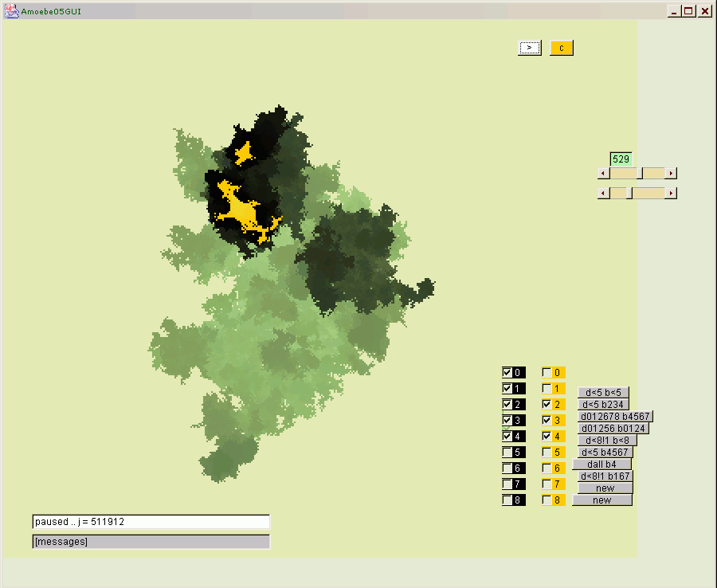The height and width of the screenshot is (588, 717).
Task: Check yellow checkbox 0
Action: [547, 372]
